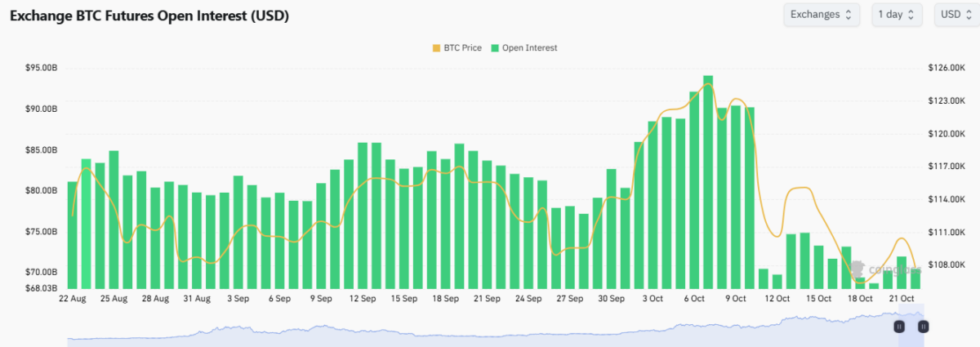Click the $95.00B open interest axis label

41,68
